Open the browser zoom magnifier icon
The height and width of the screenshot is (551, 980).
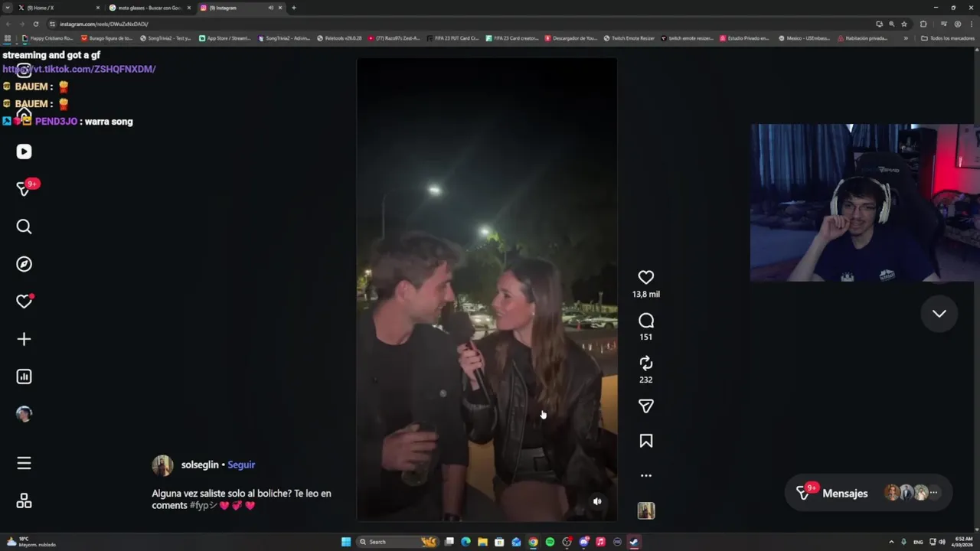point(891,24)
